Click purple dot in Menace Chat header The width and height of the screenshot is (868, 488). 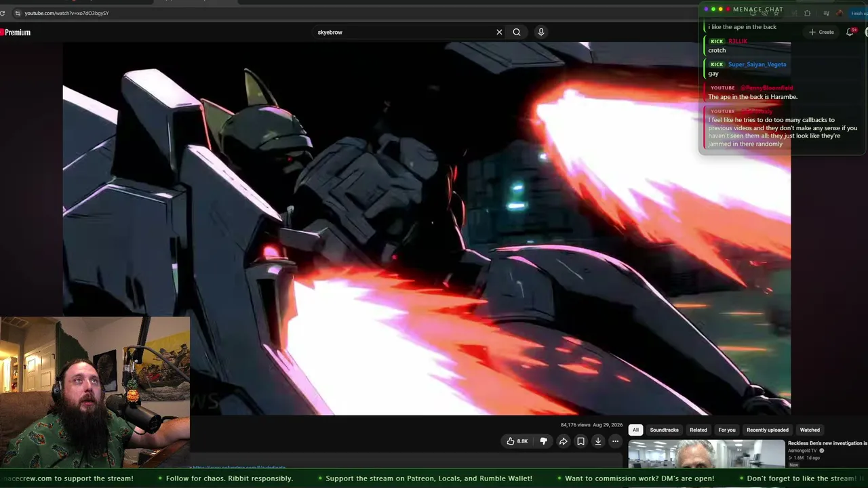coord(706,9)
